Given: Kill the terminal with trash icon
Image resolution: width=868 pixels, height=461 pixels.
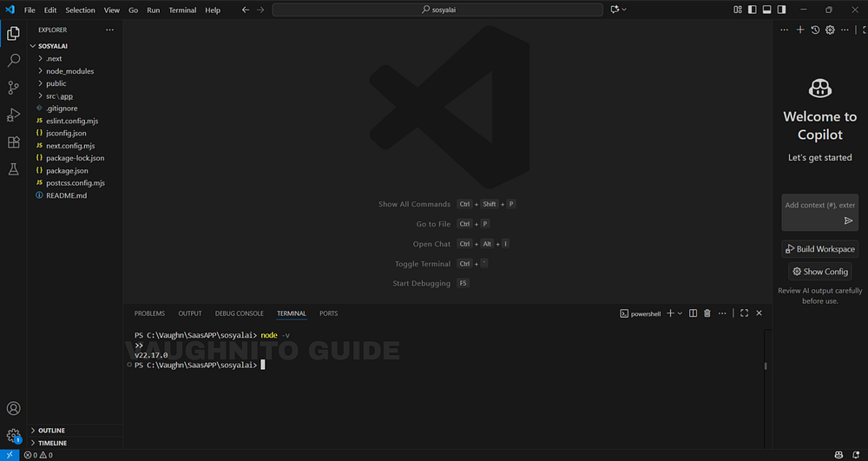Looking at the screenshot, I should [707, 313].
